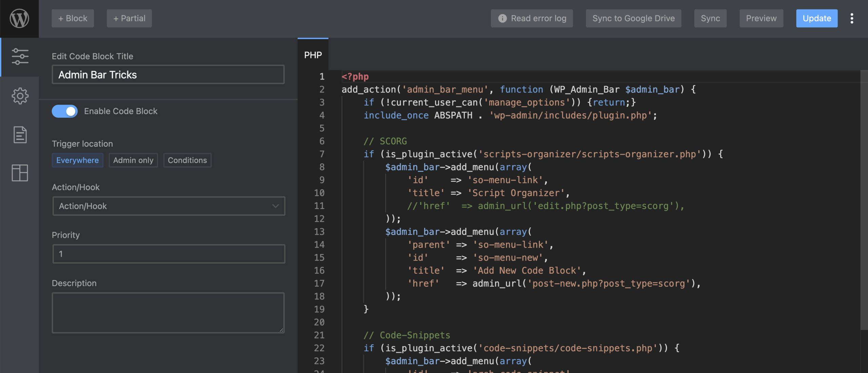Click the Edit Code Block Title label
This screenshot has width=868, height=373.
pos(92,56)
